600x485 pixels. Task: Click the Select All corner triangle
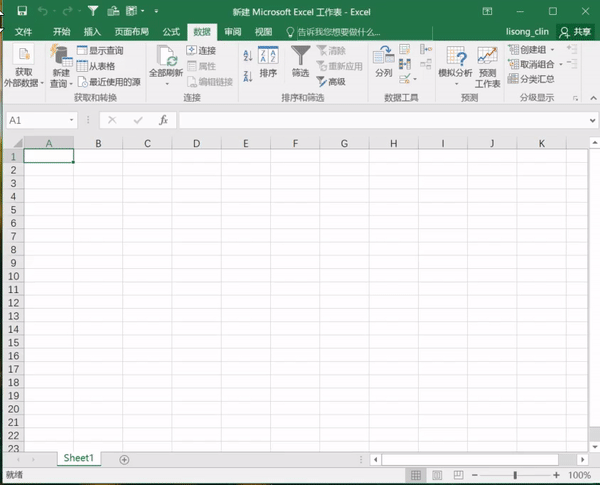[x=18, y=143]
